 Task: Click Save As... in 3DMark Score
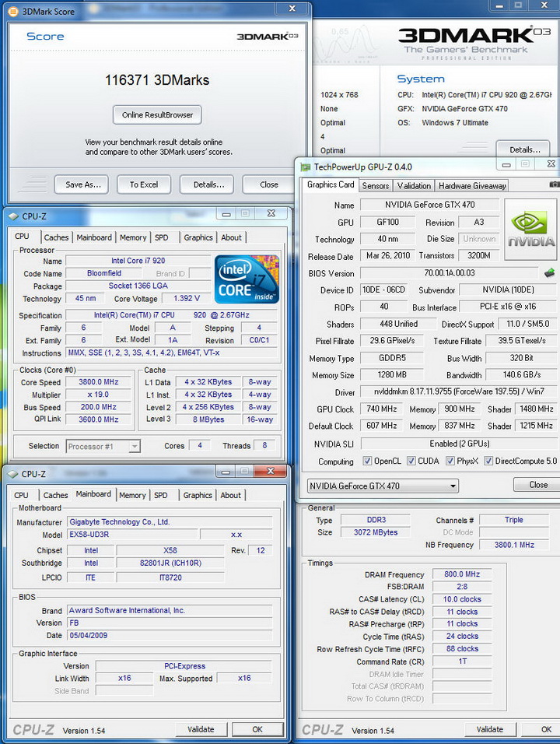pyautogui.click(x=82, y=184)
